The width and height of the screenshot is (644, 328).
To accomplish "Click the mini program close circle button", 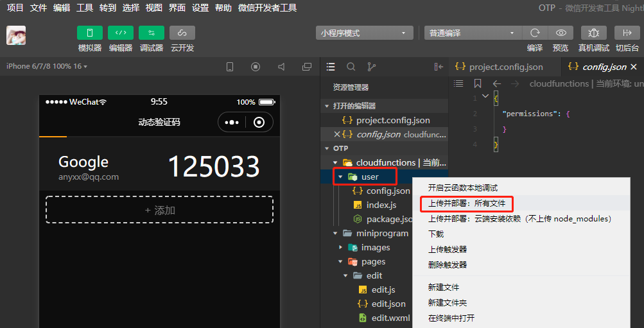I will [x=259, y=123].
